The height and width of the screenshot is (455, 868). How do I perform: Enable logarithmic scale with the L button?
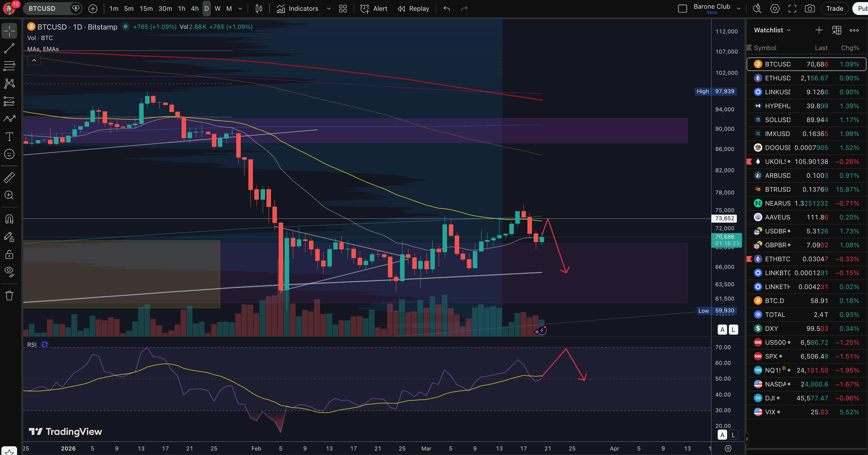(732, 329)
